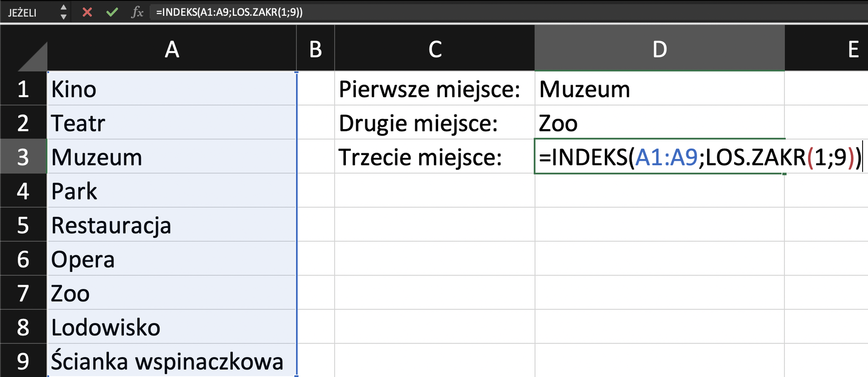This screenshot has height=377, width=868.
Task: Select column D header
Action: 659,49
